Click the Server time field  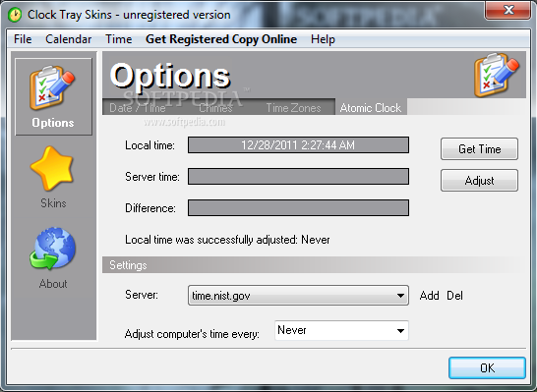pos(298,177)
